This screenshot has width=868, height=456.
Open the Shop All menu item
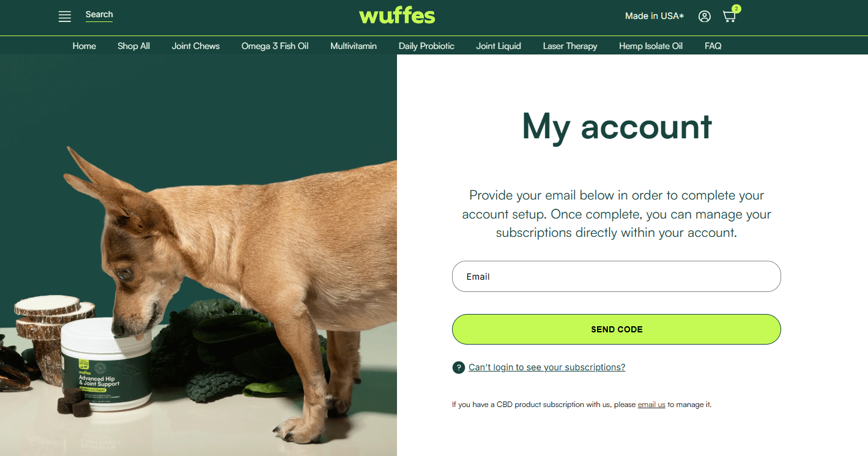[x=133, y=46]
